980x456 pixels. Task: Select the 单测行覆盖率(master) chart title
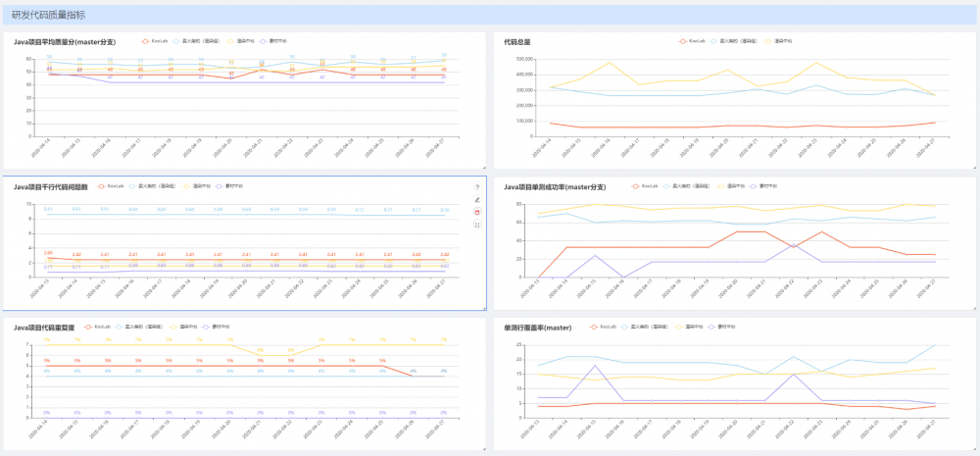[x=537, y=328]
